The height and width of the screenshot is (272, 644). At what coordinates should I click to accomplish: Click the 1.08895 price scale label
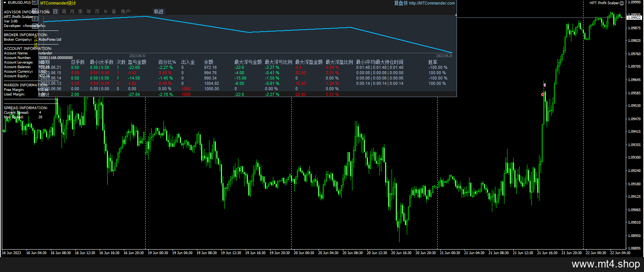click(634, 248)
